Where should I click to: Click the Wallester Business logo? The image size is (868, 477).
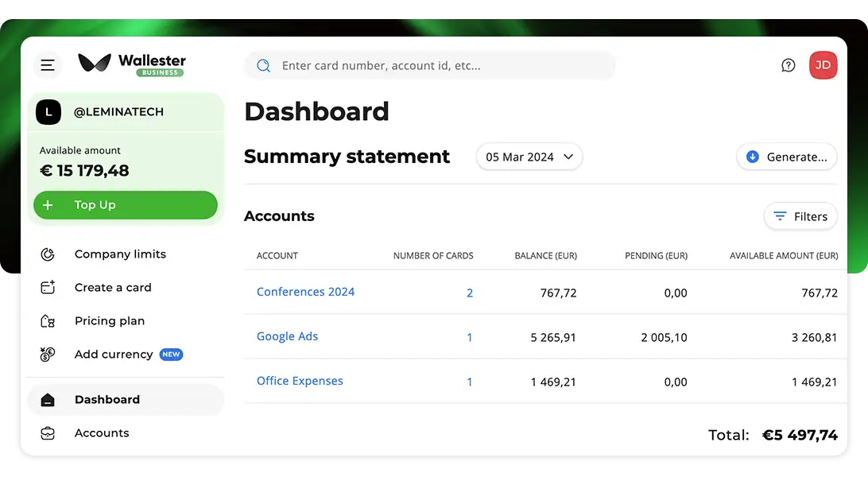(132, 64)
